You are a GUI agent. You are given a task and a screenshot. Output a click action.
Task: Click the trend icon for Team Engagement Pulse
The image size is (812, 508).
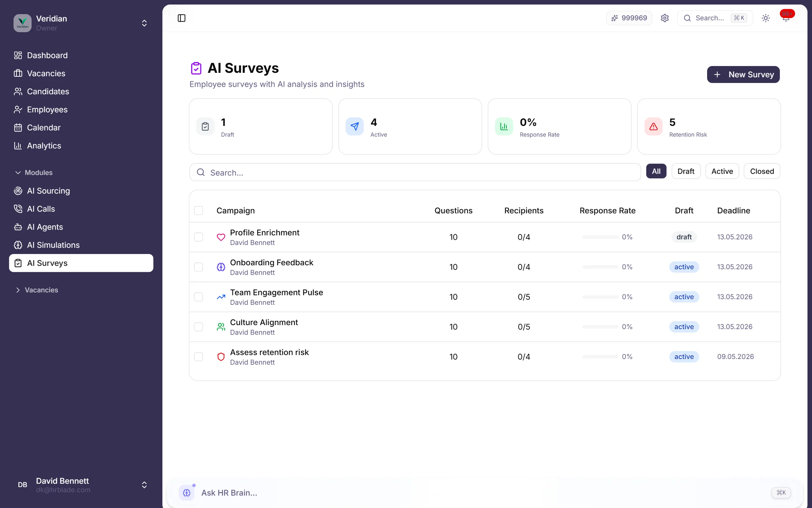point(221,297)
